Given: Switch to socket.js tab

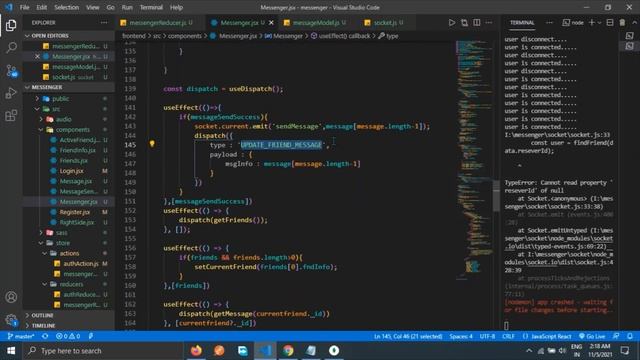Looking at the screenshot, I should coord(385,22).
